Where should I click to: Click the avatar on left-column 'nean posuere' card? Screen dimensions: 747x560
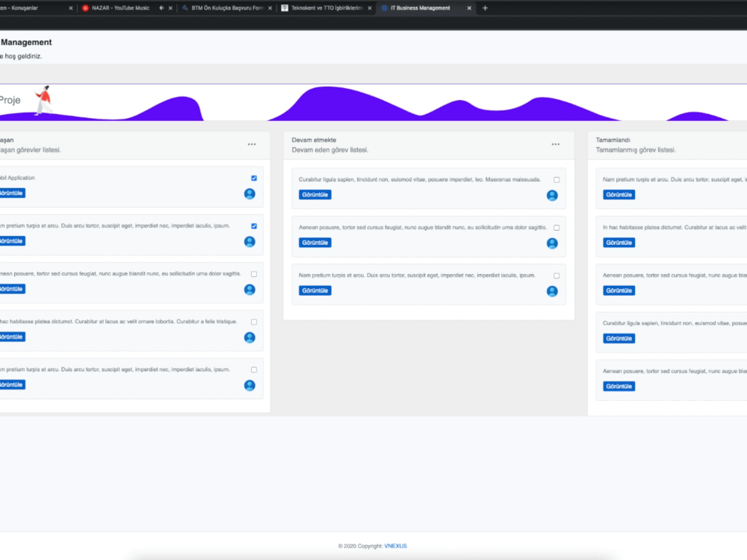249,290
